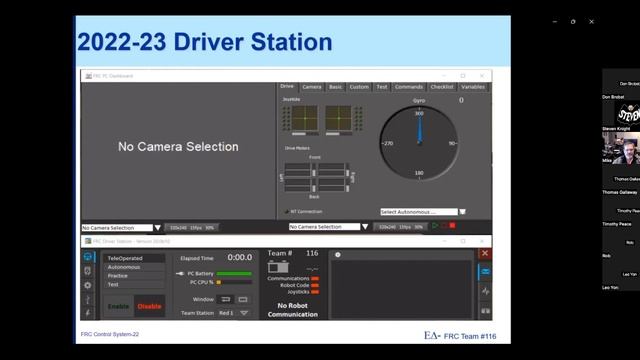Click left camera resolution 320x240 settings box

pos(192,228)
